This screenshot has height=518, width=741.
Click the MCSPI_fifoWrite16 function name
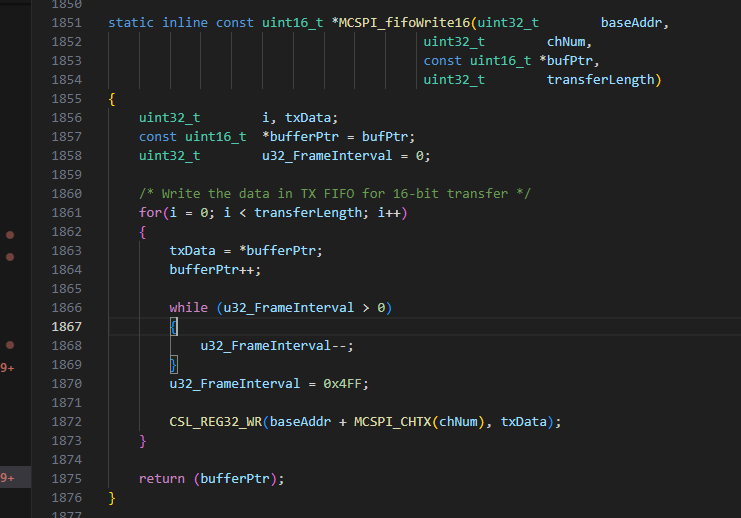(405, 23)
